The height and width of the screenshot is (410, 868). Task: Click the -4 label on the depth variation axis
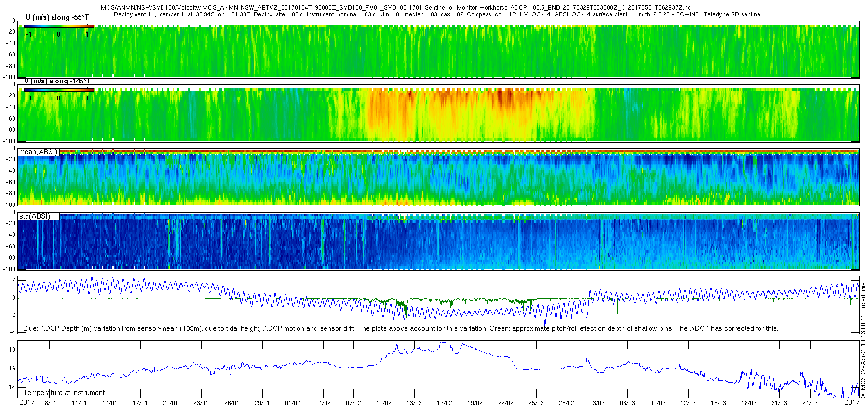click(x=13, y=332)
